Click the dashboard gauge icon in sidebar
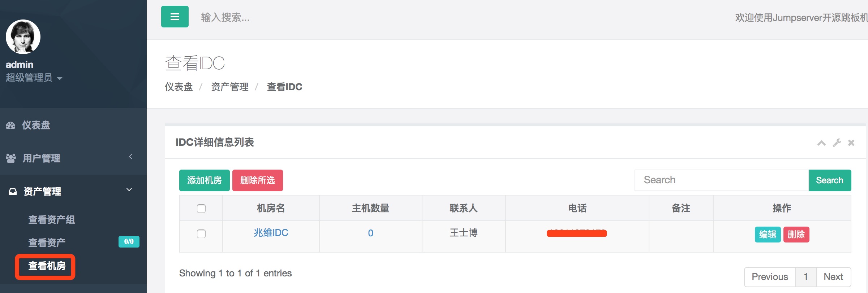This screenshot has width=868, height=293. tap(11, 125)
